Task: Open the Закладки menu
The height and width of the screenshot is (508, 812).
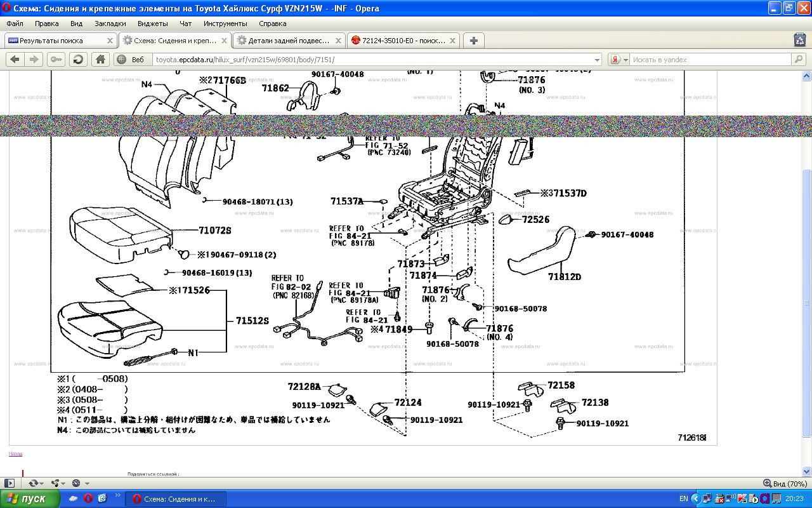Action: point(110,23)
